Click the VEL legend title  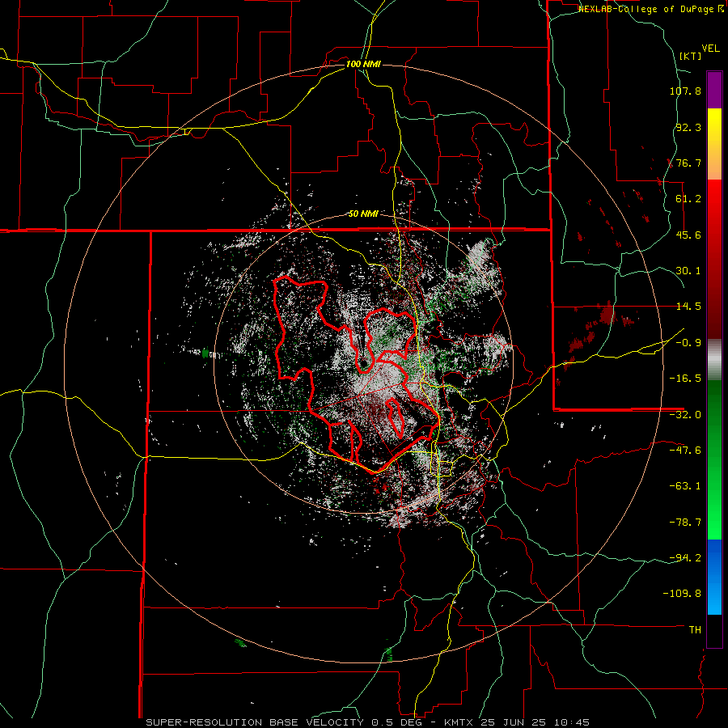[710, 49]
